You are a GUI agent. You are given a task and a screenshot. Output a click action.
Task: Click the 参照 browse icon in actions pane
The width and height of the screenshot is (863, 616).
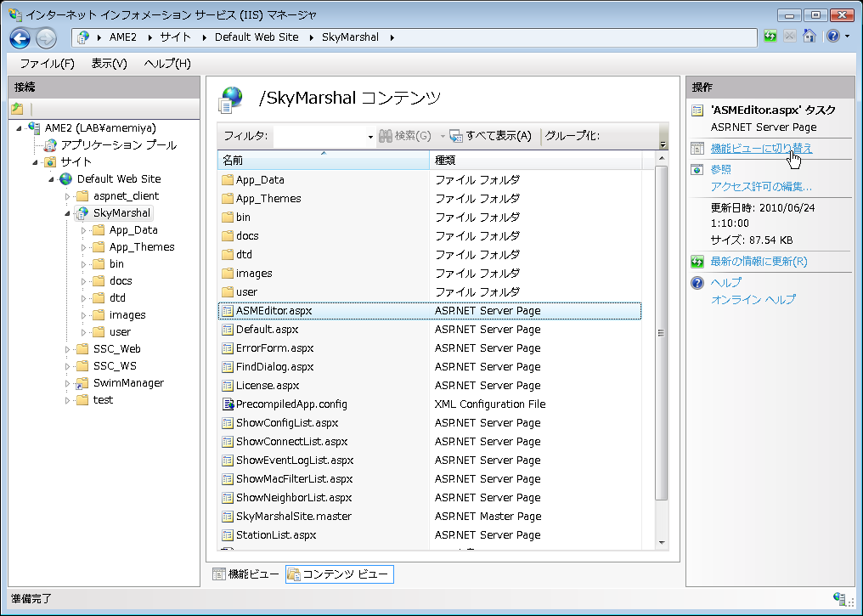point(697,170)
